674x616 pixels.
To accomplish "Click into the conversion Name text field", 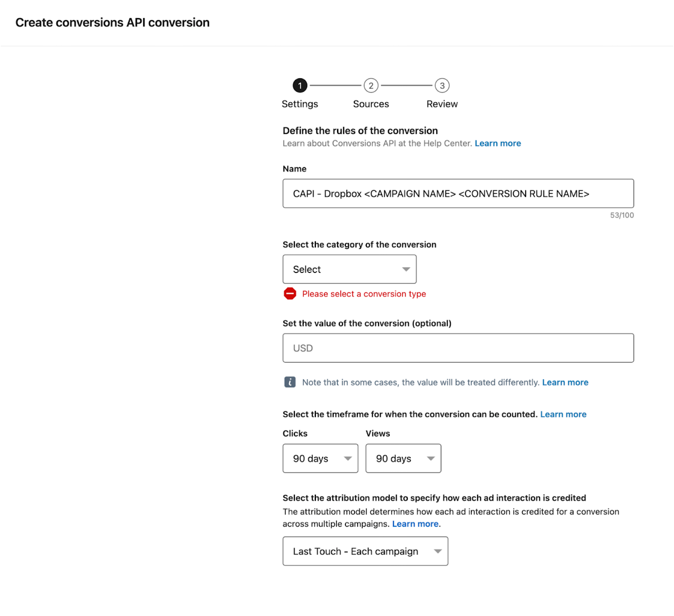I will coord(458,193).
